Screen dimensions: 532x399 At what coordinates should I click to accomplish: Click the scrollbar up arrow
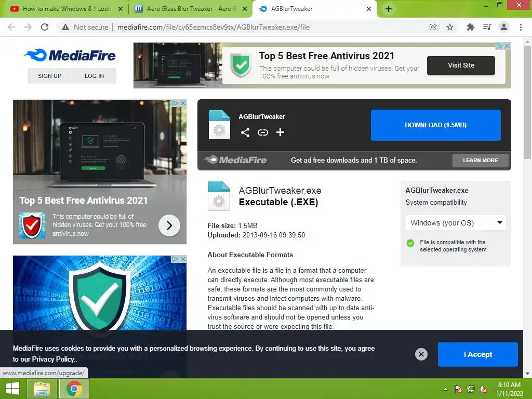click(x=527, y=42)
